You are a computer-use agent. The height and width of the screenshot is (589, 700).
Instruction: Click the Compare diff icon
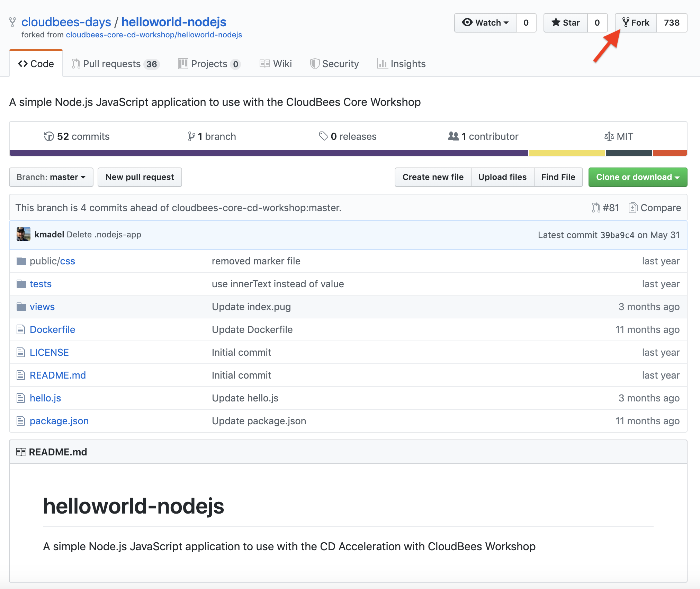[633, 208]
